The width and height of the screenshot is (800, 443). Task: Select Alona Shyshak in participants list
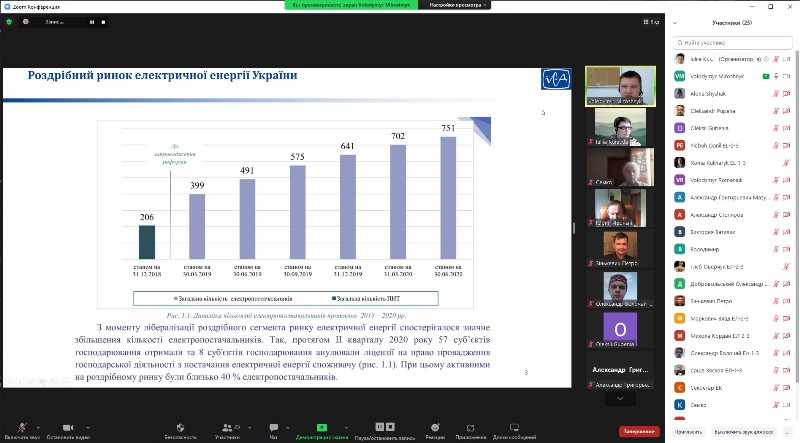[732, 93]
